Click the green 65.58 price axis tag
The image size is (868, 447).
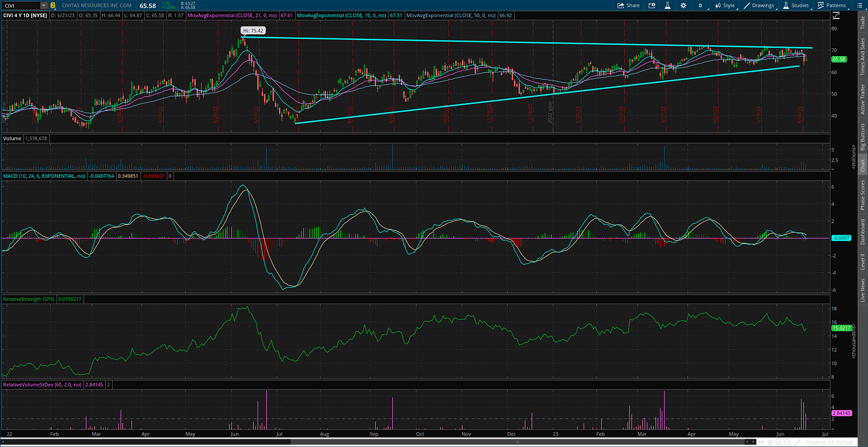click(839, 59)
